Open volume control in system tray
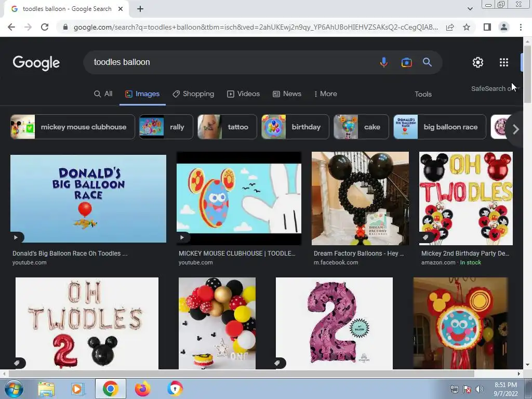 coord(479,389)
